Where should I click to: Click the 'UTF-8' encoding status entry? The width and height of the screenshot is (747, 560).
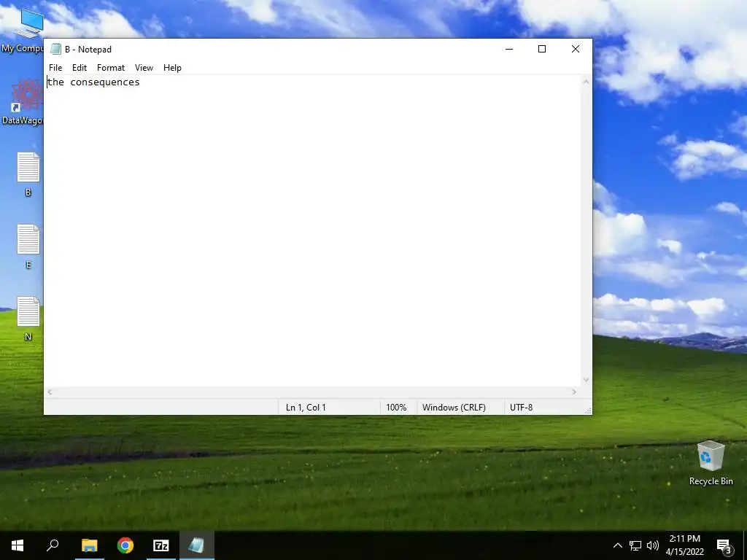(x=521, y=408)
